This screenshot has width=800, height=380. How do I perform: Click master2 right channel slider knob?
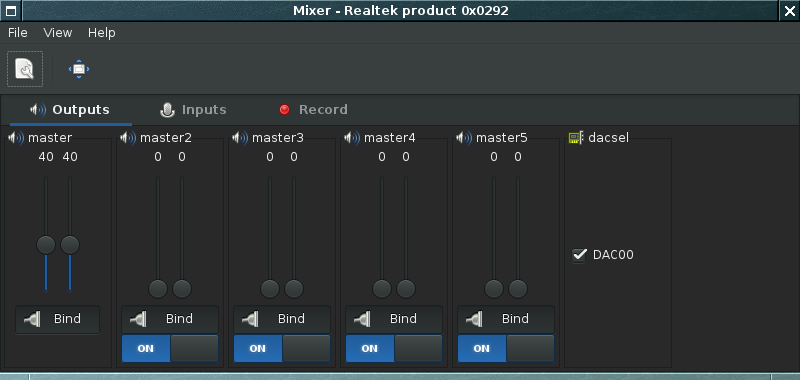(x=182, y=289)
